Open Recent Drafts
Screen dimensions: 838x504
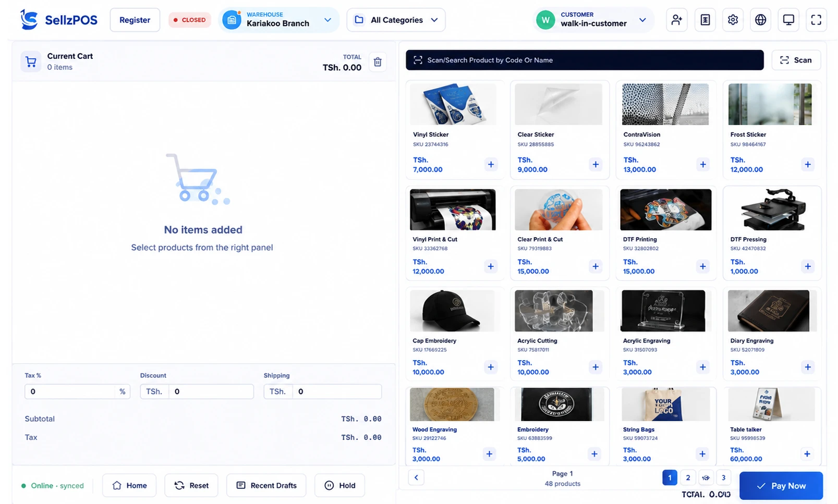[266, 485]
